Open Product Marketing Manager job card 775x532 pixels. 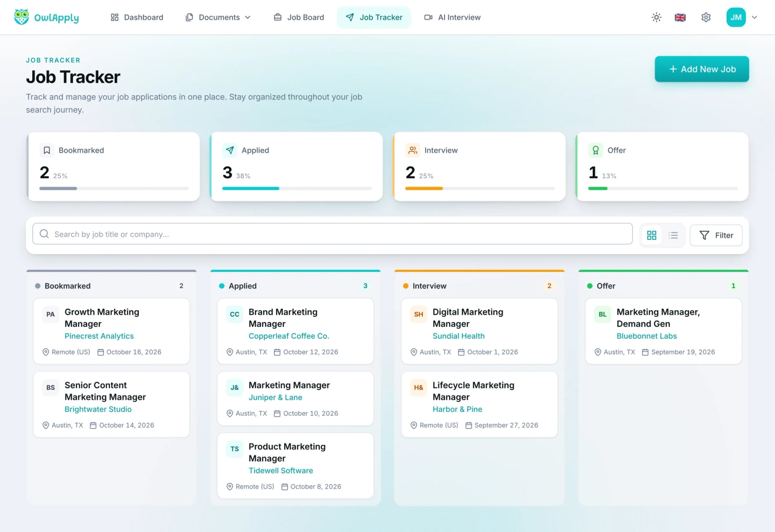(x=295, y=466)
